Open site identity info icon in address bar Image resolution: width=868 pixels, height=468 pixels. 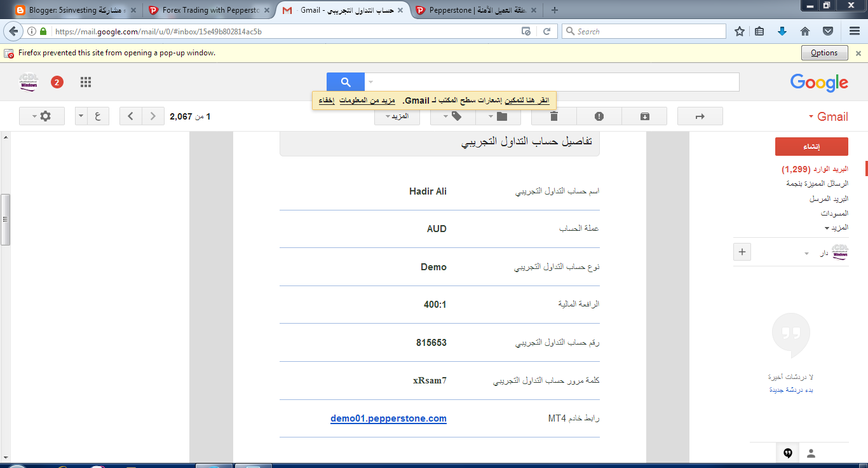tap(32, 31)
